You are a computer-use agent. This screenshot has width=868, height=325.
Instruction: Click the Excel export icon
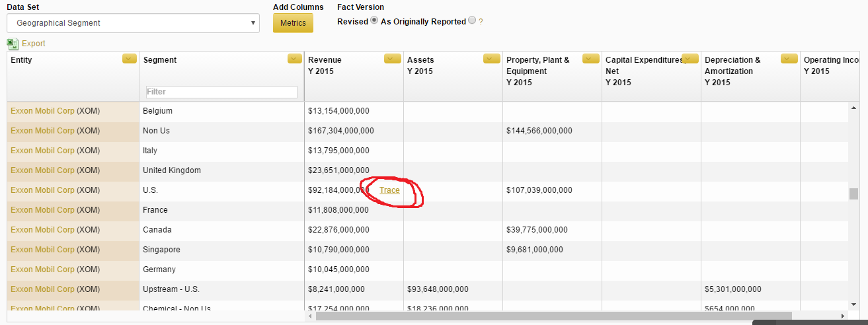coord(13,44)
